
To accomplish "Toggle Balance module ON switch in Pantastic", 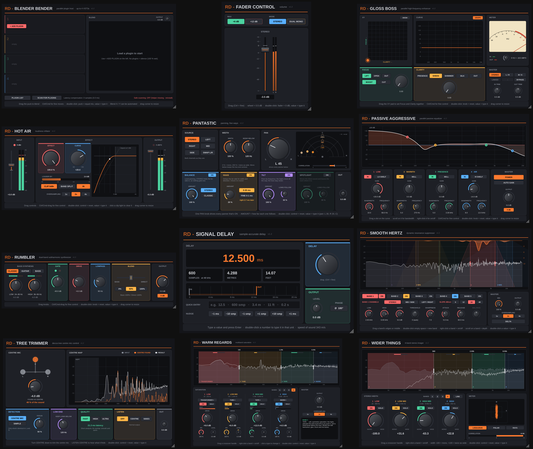I will point(212,175).
